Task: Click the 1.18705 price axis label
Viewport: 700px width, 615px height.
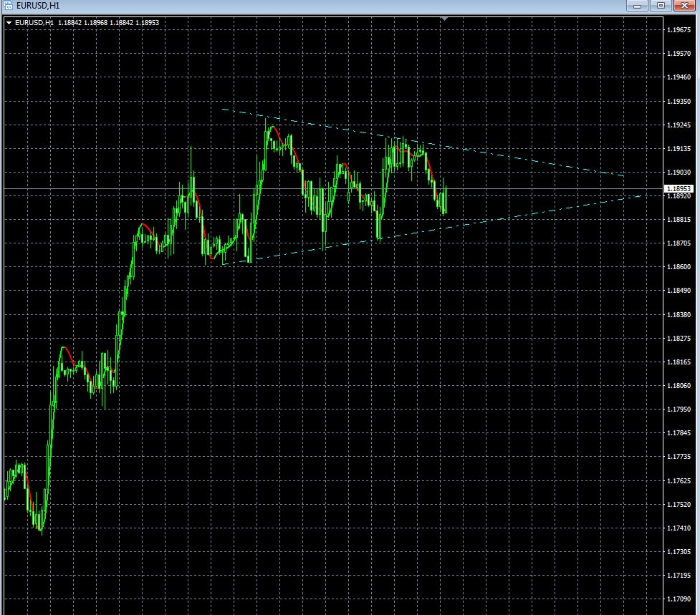Action: 679,243
